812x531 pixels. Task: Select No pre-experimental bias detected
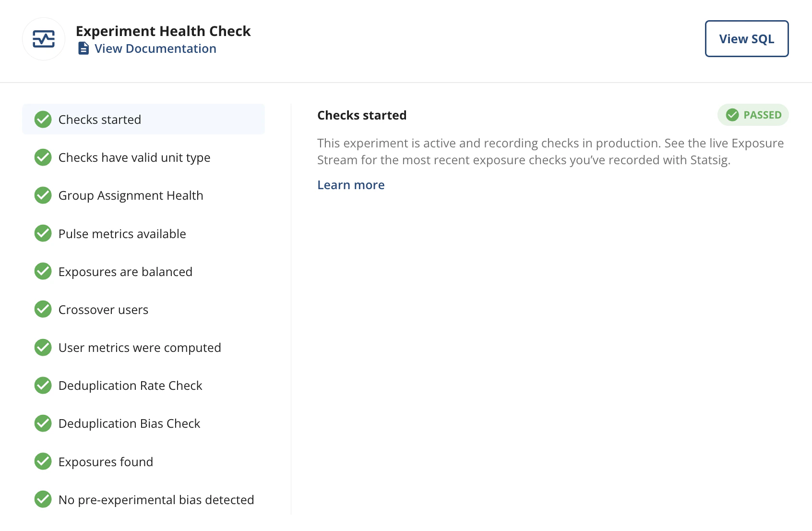point(156,499)
